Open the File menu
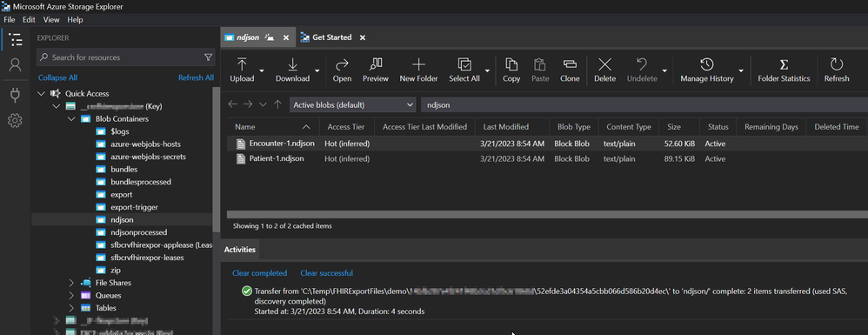This screenshot has height=335, width=868. tap(10, 19)
